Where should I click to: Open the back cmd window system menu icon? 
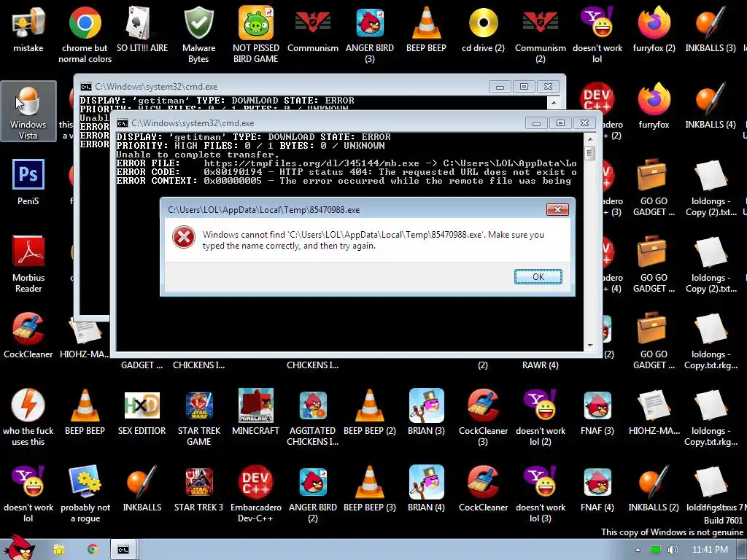[86, 87]
